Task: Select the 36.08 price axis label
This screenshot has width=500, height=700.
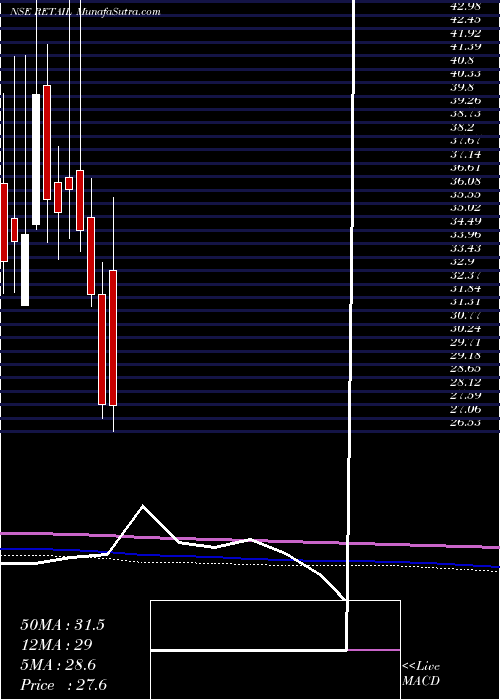Action: [x=466, y=181]
